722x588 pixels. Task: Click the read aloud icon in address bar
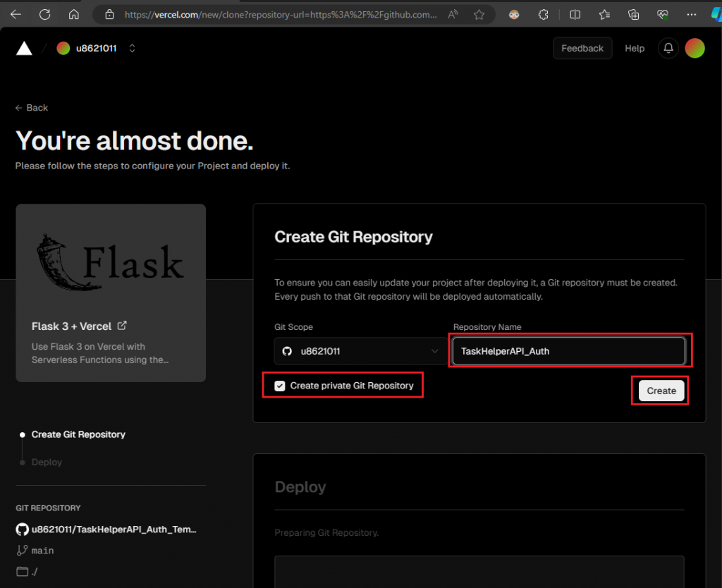point(453,15)
